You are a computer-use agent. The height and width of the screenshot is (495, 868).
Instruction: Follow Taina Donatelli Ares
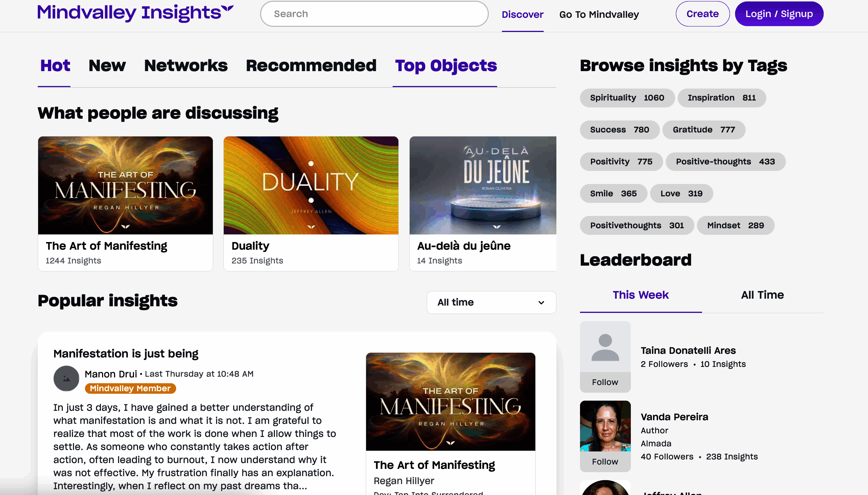coord(605,382)
